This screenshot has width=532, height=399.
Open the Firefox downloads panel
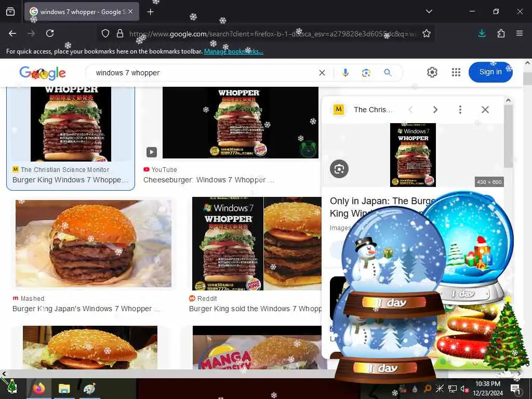pyautogui.click(x=482, y=33)
